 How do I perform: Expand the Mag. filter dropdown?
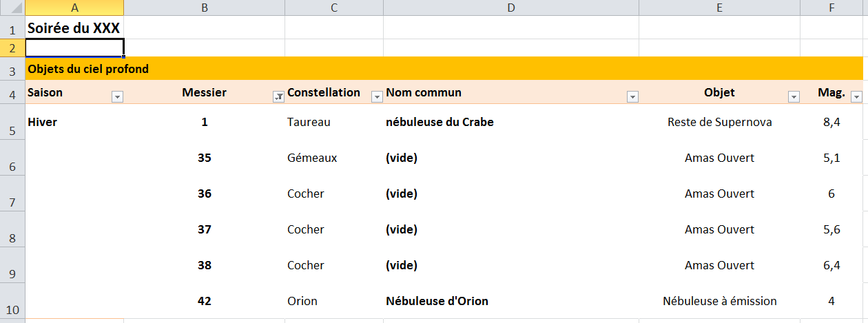(x=856, y=97)
